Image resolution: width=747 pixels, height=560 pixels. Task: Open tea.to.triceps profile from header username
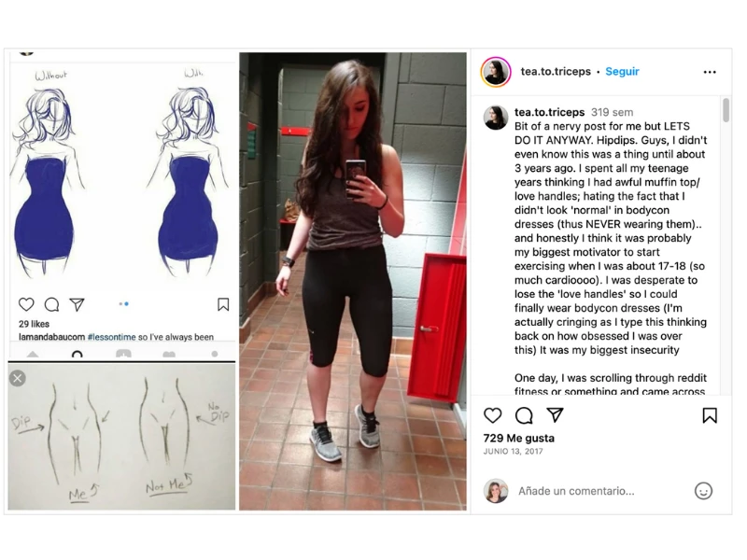pyautogui.click(x=556, y=72)
